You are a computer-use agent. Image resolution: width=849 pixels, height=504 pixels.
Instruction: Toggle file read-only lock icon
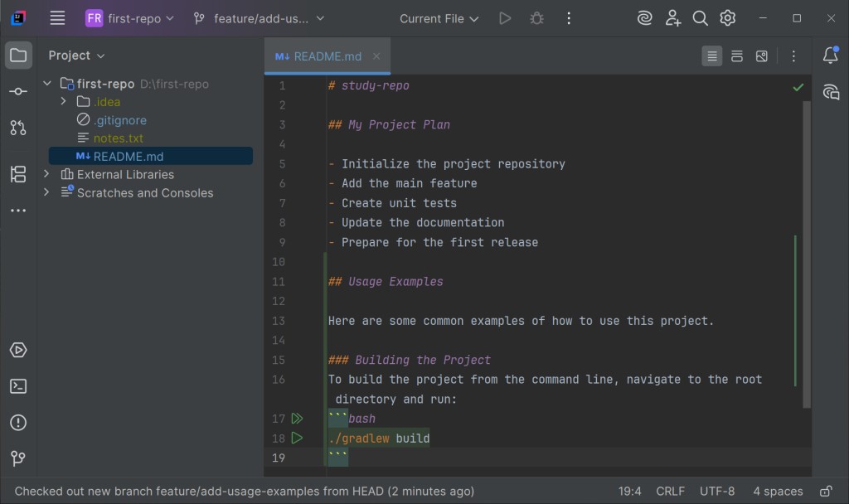pos(826,491)
